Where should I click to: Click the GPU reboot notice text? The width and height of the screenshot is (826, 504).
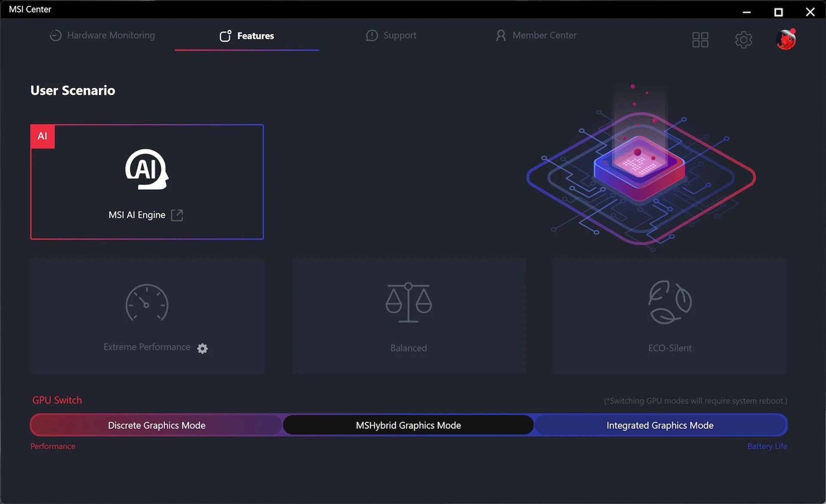(695, 401)
